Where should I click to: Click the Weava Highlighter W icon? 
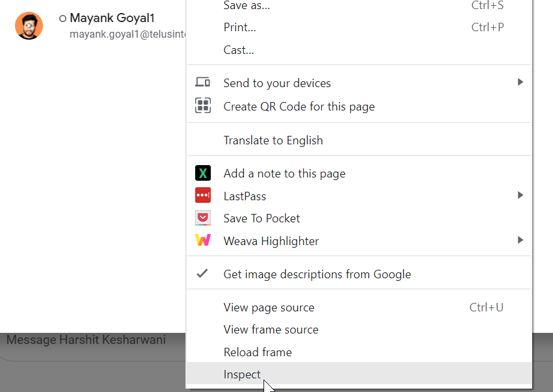(203, 241)
